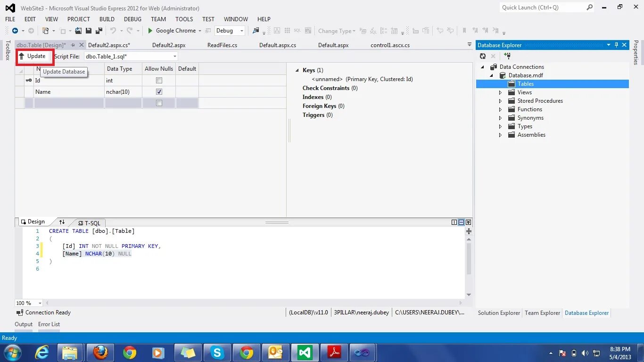Screen dimensions: 644x362
Task: Collapse the Data Connections node arrow
Action: tap(483, 67)
